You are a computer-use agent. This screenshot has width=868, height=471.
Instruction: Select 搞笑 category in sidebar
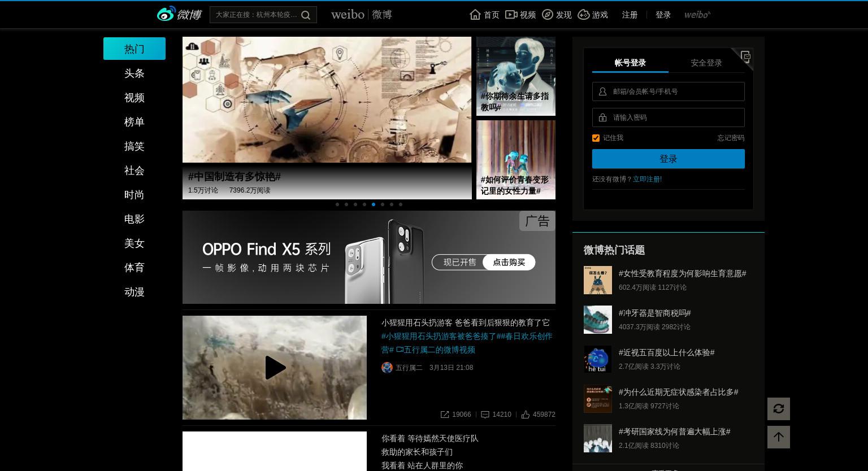tap(134, 146)
